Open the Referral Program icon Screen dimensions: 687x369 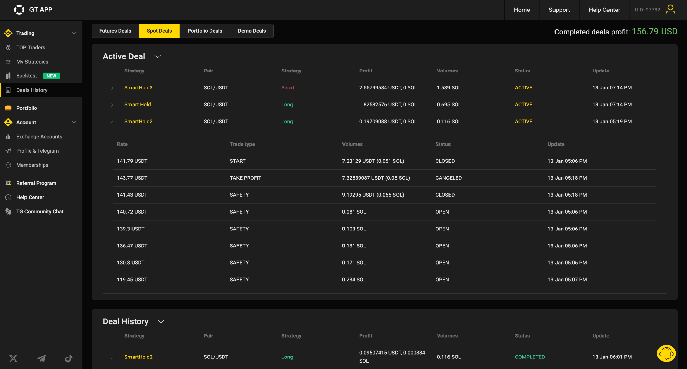click(x=8, y=183)
